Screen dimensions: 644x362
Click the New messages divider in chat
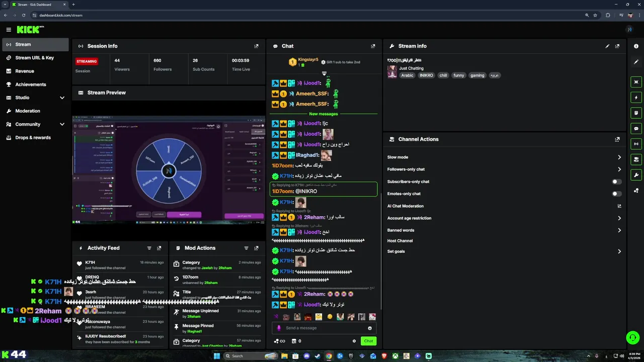click(x=324, y=114)
